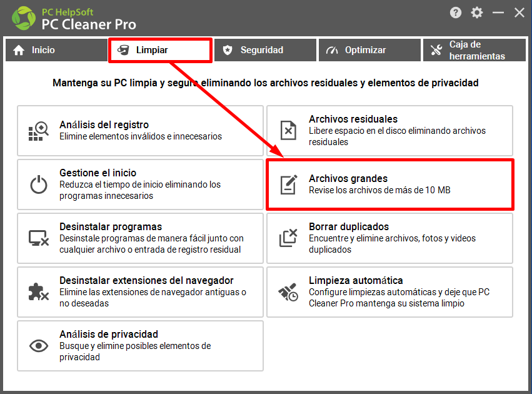
Task: Open the help question mark icon
Action: coord(455,13)
